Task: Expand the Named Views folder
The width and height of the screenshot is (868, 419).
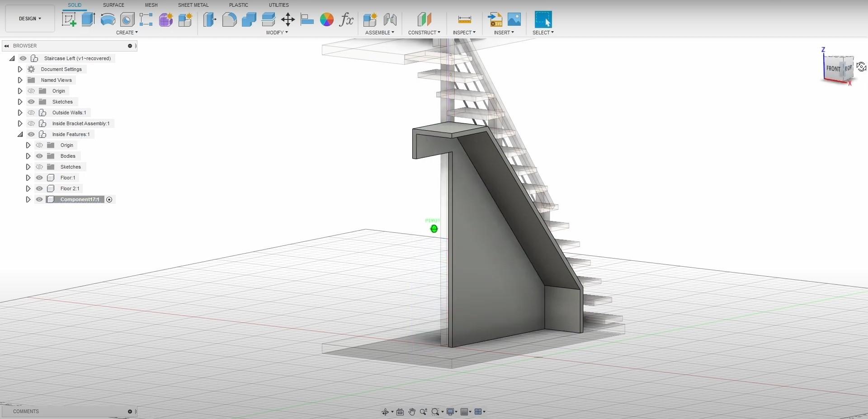Action: pos(20,80)
